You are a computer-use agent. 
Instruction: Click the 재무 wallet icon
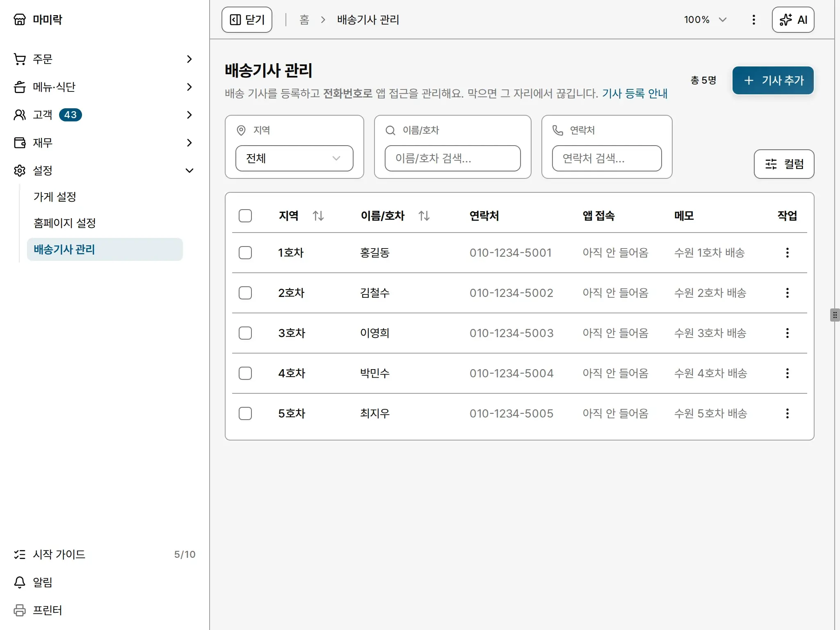(x=20, y=143)
